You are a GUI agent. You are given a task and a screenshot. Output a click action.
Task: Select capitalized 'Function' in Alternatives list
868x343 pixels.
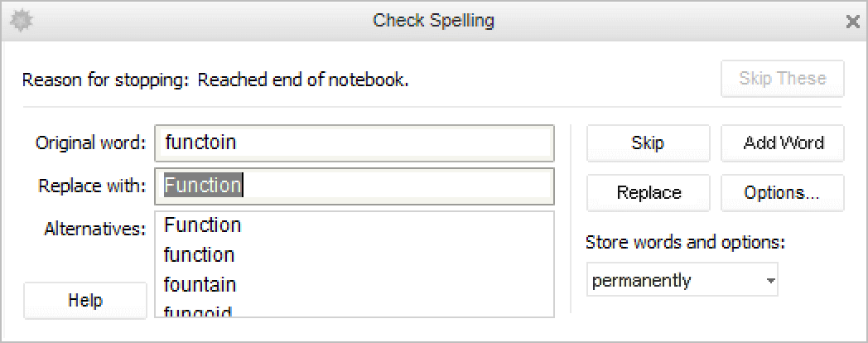[x=203, y=225]
